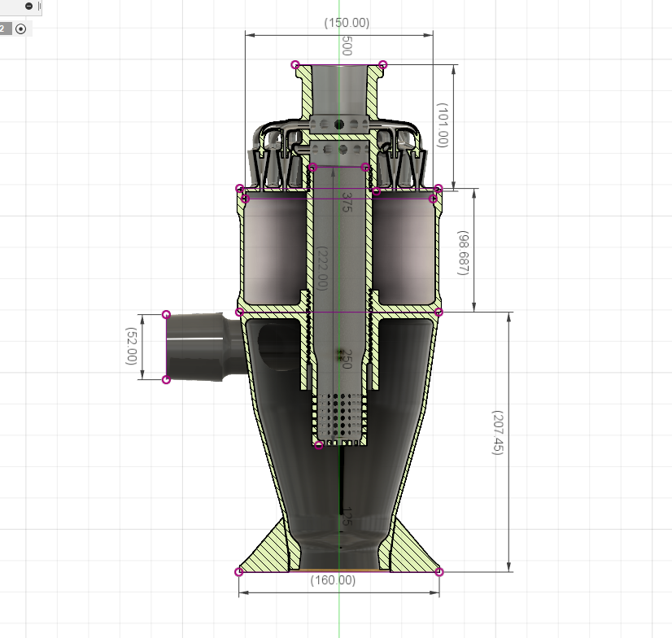This screenshot has width=672, height=638.
Task: Click the gray 2 section-depth badge
Action: (3, 28)
